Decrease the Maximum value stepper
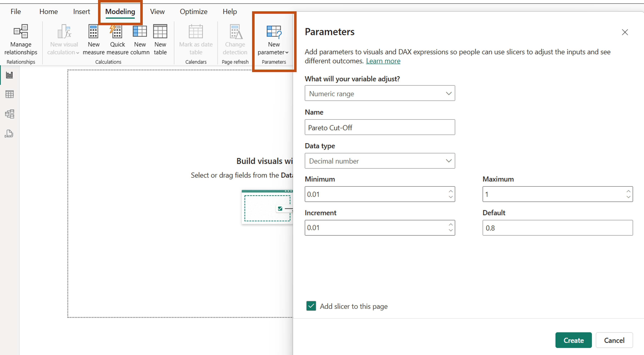The height and width of the screenshot is (355, 644). (x=628, y=197)
